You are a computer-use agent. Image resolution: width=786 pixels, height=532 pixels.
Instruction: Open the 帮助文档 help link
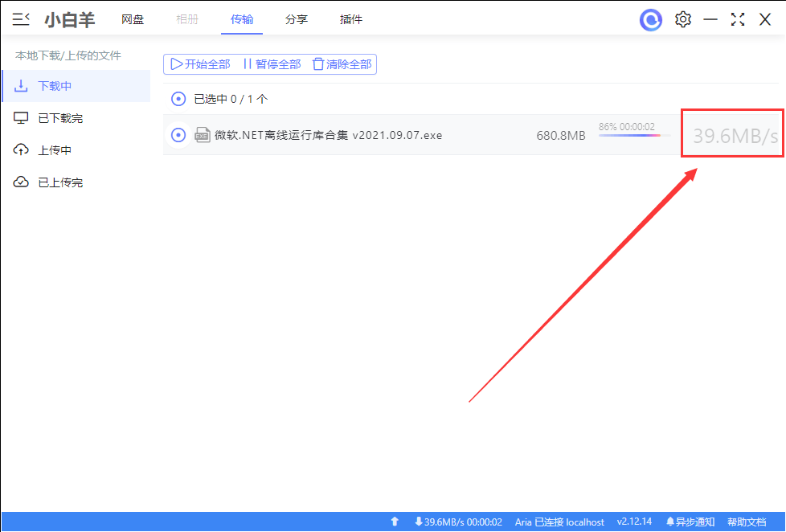(747, 522)
